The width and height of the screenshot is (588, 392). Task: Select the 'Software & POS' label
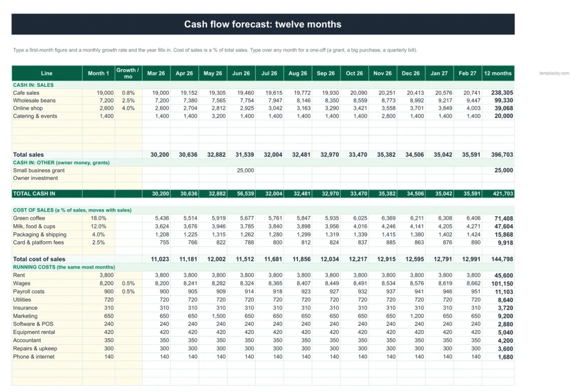click(33, 324)
